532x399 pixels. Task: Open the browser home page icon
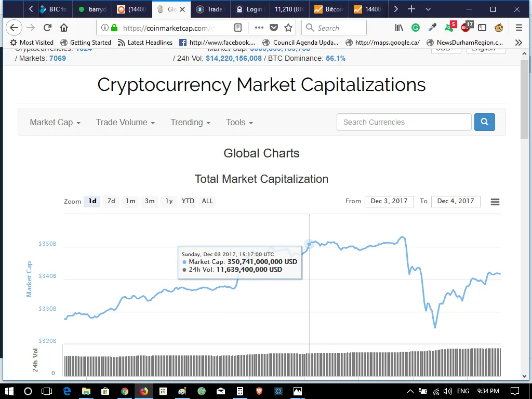tap(64, 28)
